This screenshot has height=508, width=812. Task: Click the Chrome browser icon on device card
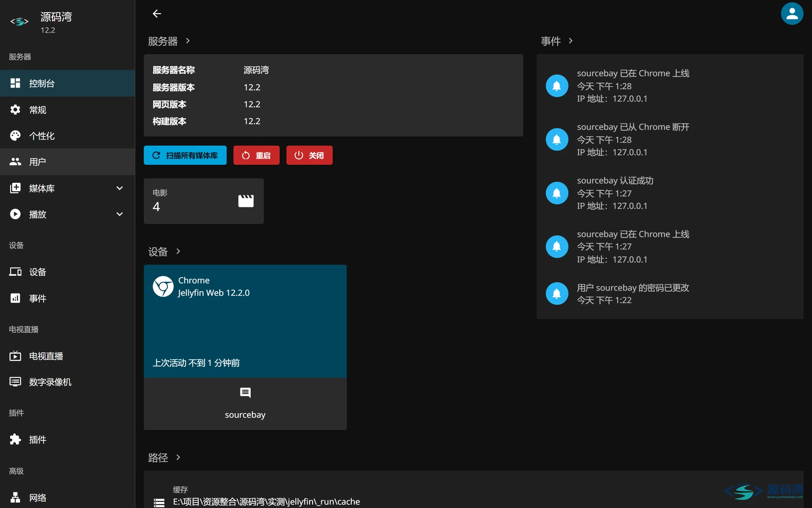(x=163, y=287)
